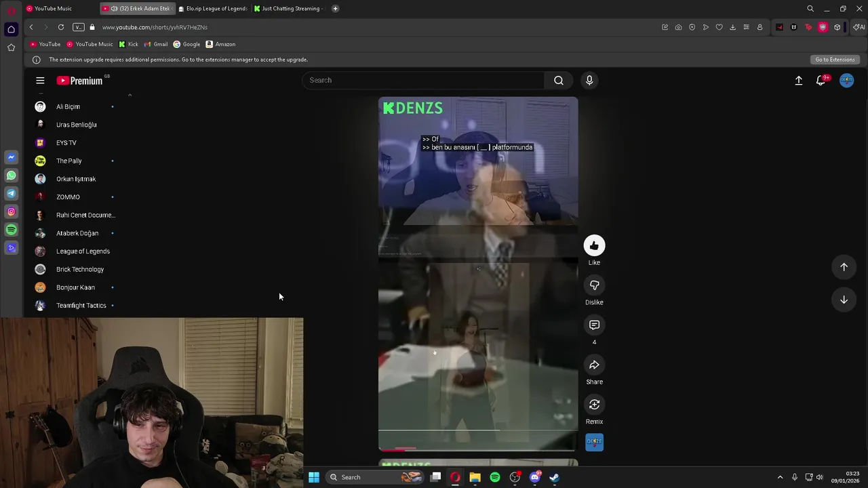868x488 pixels.
Task: Open the Opera AI assistant button
Action: click(859, 27)
